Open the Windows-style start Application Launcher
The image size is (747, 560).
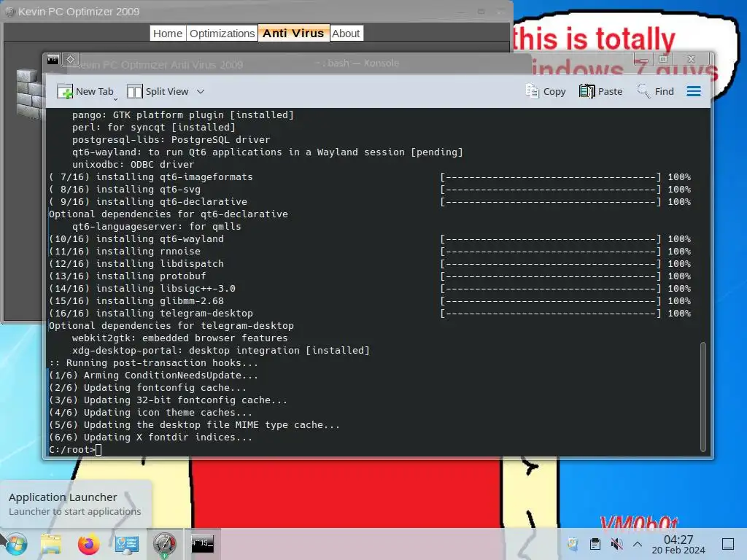pyautogui.click(x=15, y=544)
